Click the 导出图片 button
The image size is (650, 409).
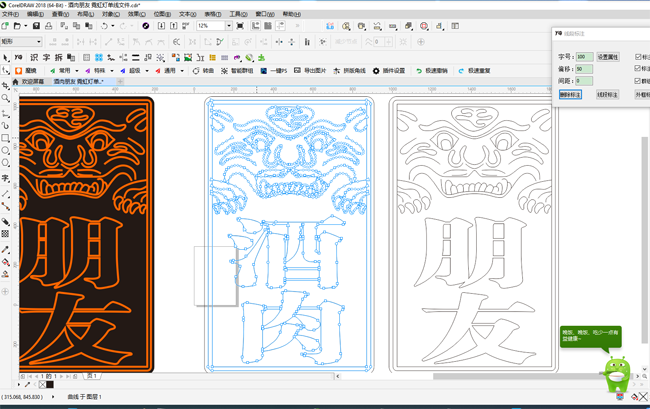click(310, 71)
